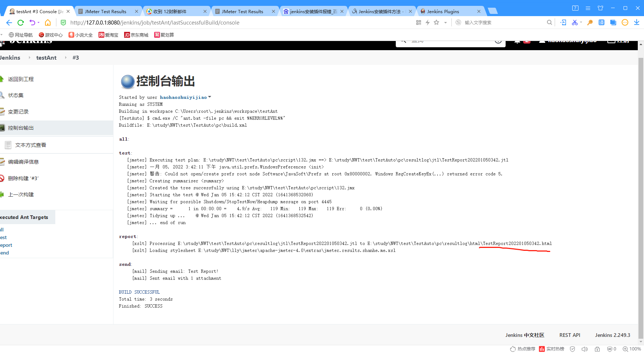Bookmark this page with the star icon
644x353 pixels.
coord(436,23)
